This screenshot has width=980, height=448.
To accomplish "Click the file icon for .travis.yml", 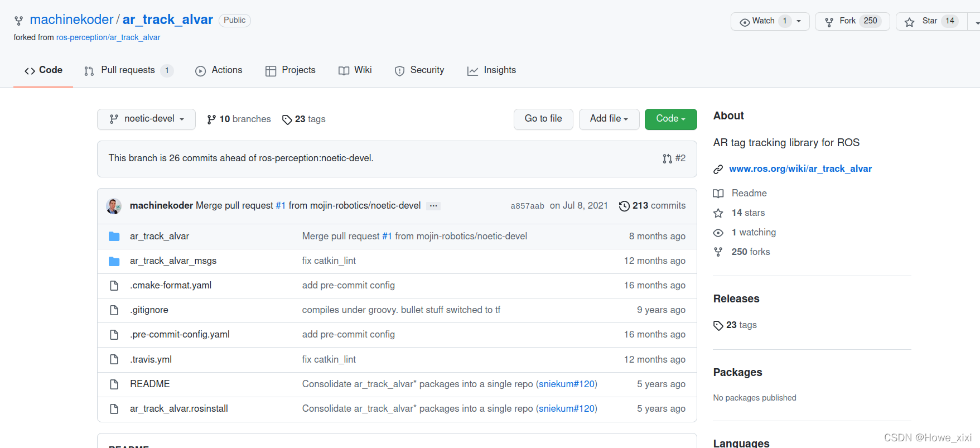I will pyautogui.click(x=114, y=359).
